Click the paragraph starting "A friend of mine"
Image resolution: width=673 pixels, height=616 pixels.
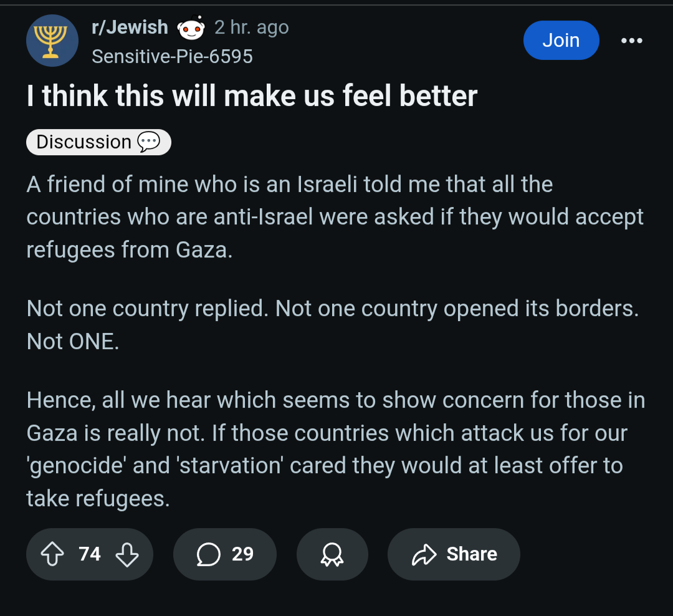pyautogui.click(x=335, y=217)
